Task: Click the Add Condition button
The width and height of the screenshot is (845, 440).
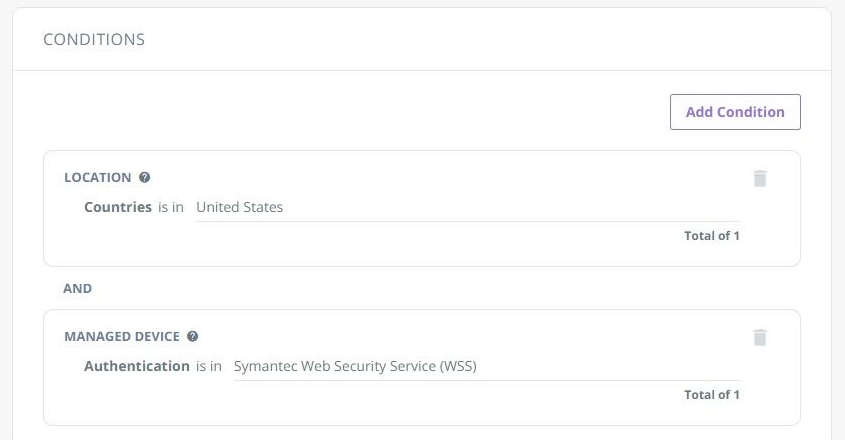Action: [x=735, y=112]
